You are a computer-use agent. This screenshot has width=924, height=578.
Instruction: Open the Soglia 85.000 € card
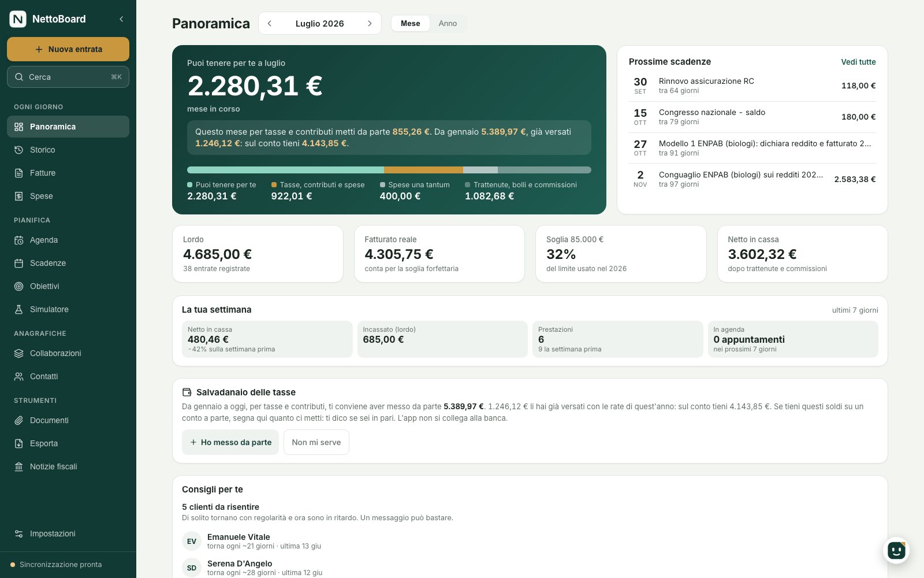click(621, 254)
